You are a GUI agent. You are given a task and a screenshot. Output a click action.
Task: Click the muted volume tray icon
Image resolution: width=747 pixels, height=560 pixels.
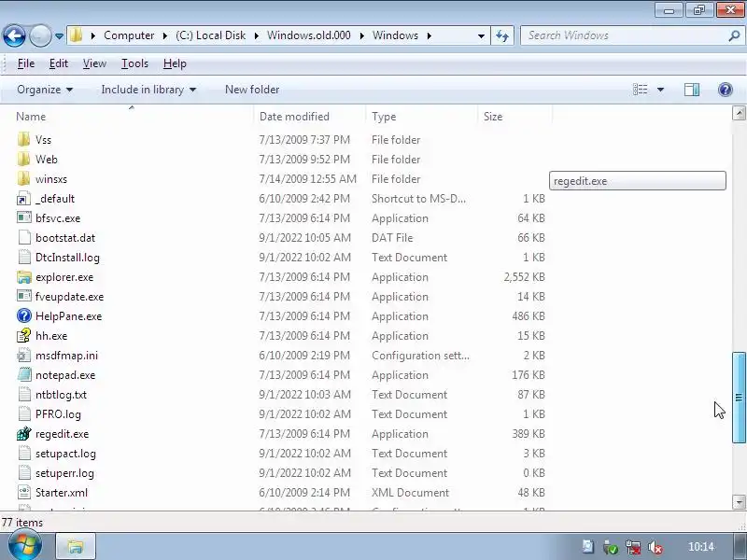[655, 547]
